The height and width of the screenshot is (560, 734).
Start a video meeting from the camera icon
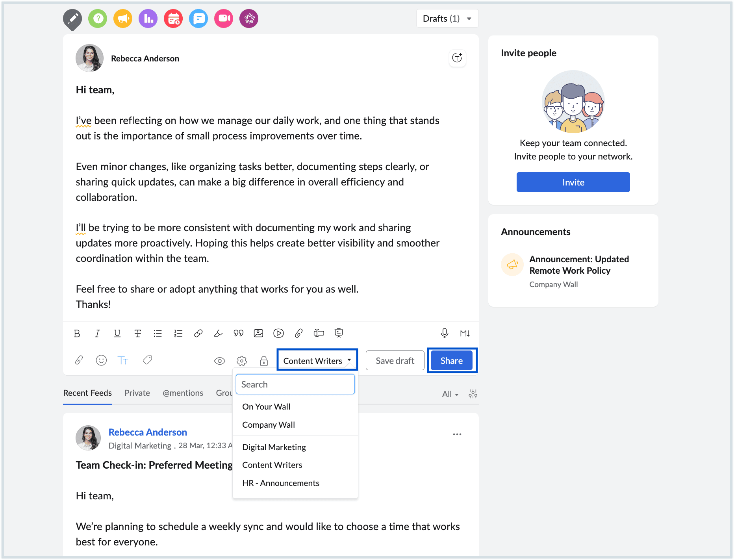coord(223,18)
